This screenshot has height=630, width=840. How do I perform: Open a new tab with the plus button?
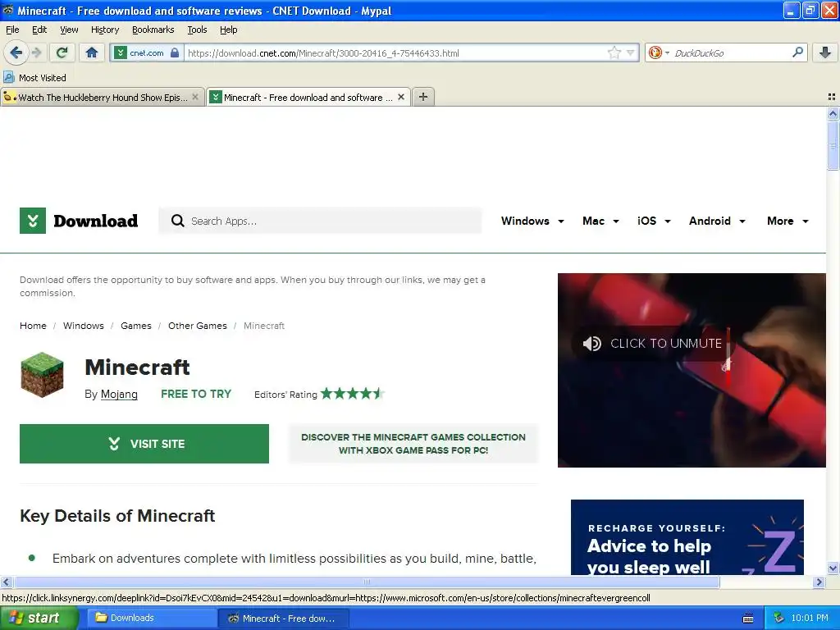423,97
